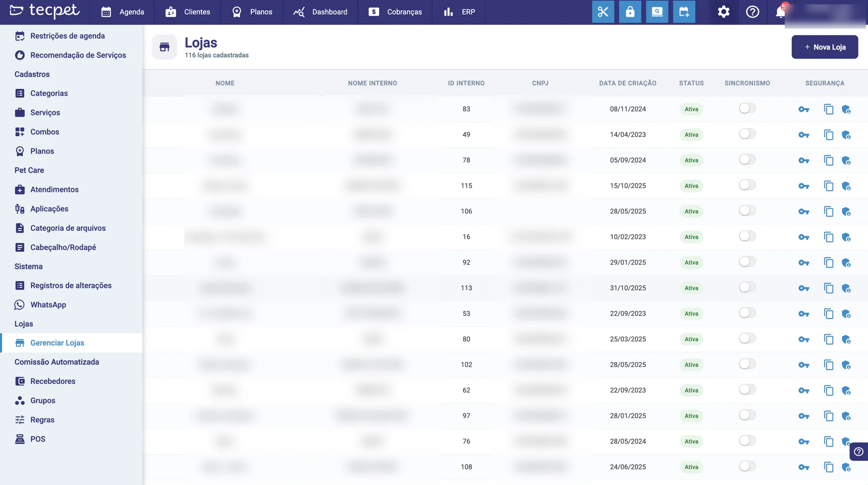Open the notifications bell
868x485 pixels.
[x=780, y=12]
